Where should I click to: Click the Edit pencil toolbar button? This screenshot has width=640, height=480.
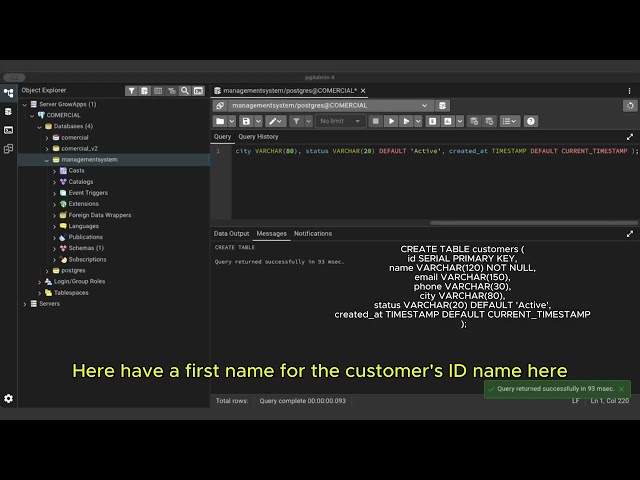tap(275, 121)
